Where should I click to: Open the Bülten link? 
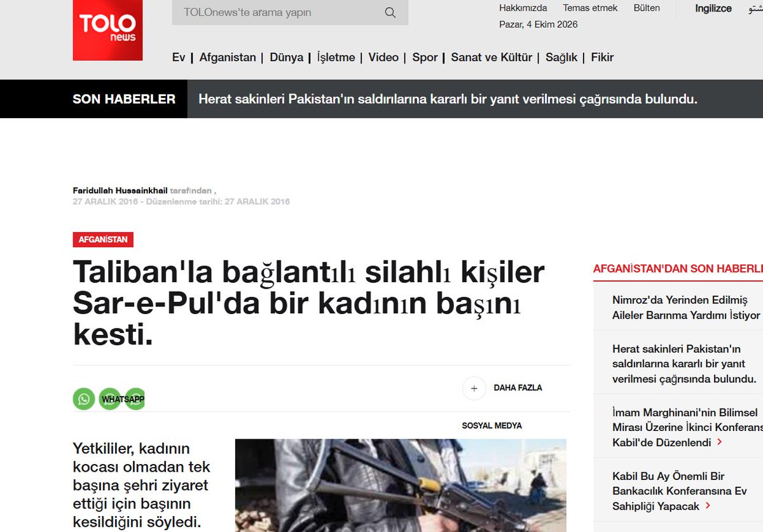pyautogui.click(x=647, y=8)
